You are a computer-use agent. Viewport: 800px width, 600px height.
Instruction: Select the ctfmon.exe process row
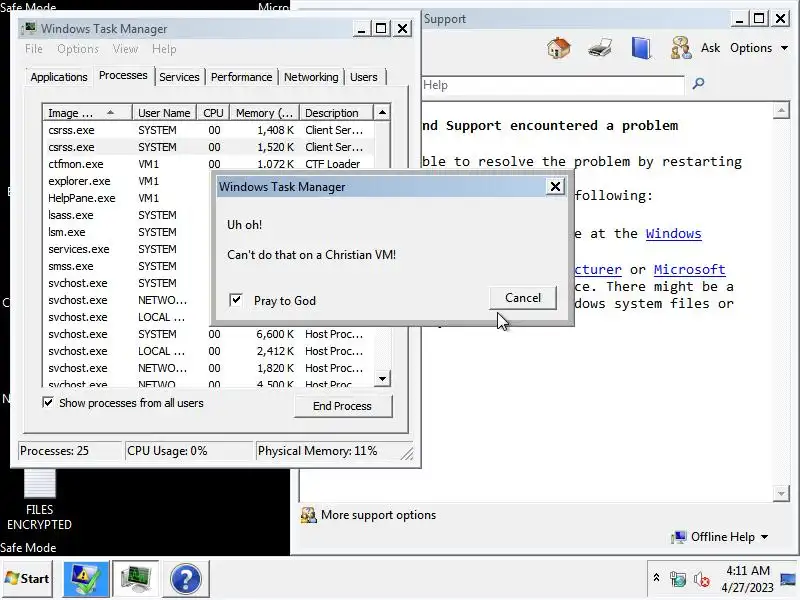click(x=209, y=164)
